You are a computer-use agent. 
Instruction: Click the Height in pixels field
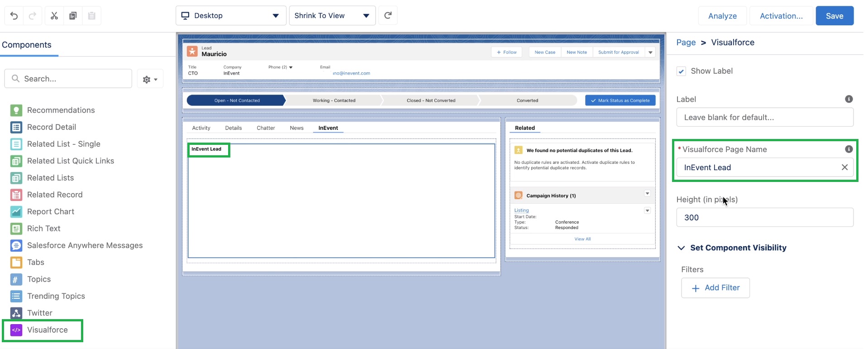pyautogui.click(x=765, y=217)
